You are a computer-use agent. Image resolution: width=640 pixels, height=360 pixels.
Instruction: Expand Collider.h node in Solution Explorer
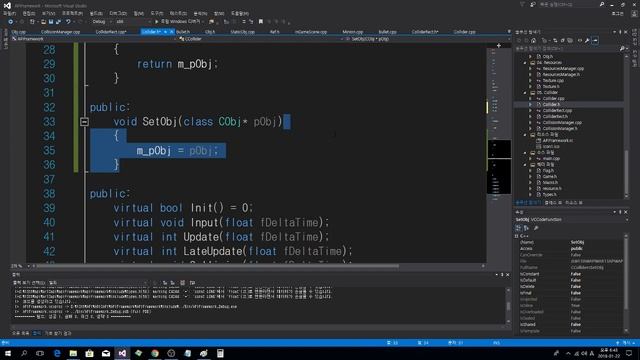pyautogui.click(x=531, y=104)
